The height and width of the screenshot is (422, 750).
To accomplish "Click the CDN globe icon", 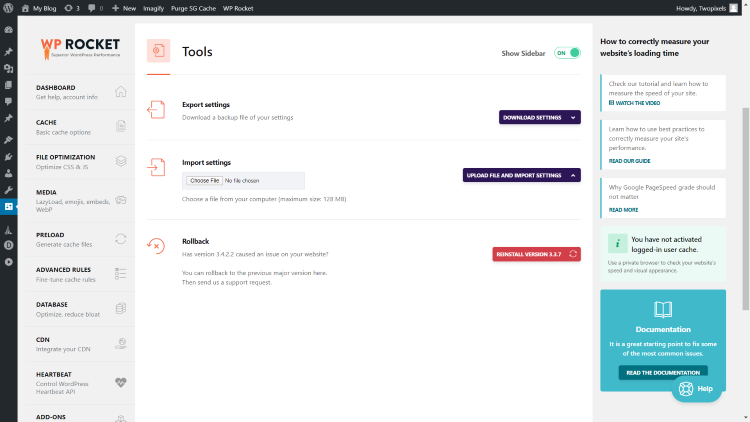I will (121, 344).
